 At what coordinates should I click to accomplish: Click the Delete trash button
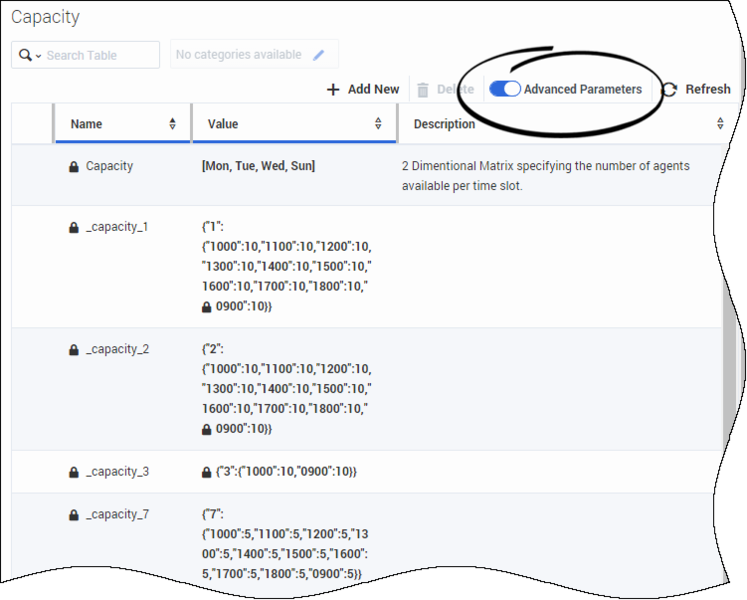pos(445,89)
